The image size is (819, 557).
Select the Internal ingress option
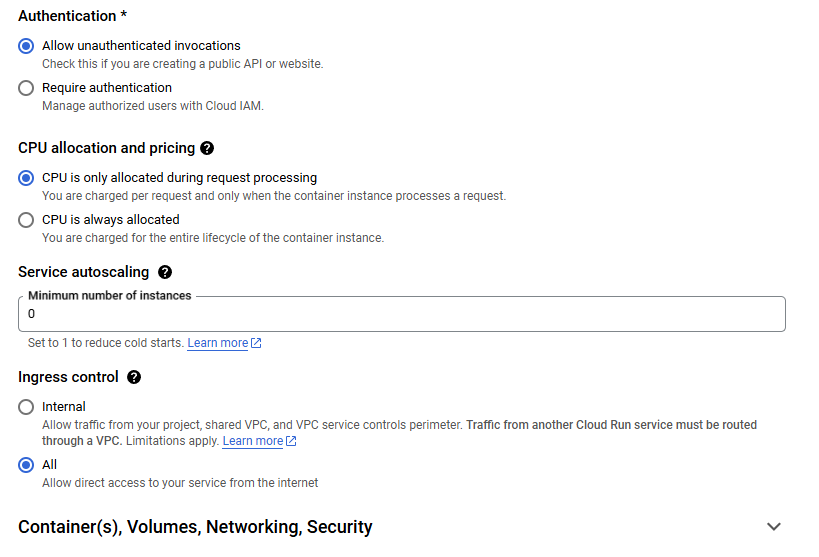point(27,407)
